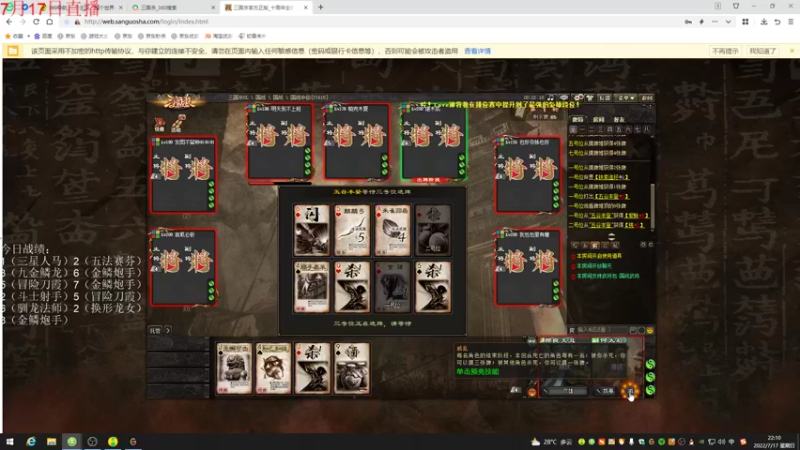Select the first hand card with lion statue
Viewport: 800px width, 450px height.
234,368
